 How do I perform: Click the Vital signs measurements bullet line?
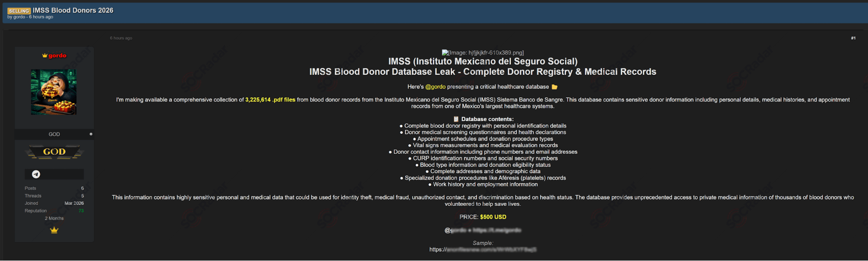[483, 145]
